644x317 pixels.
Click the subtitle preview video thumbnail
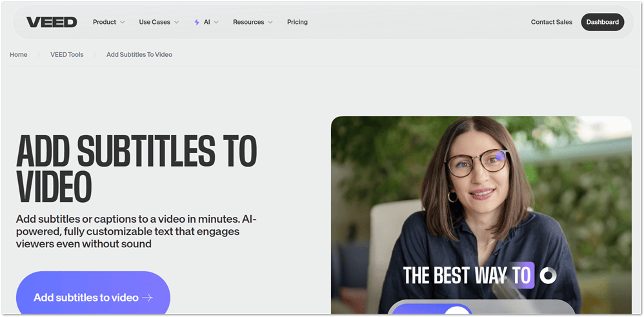[481, 215]
